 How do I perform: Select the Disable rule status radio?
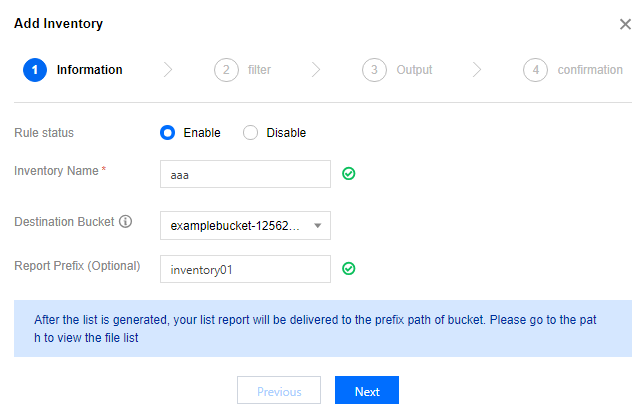point(251,133)
